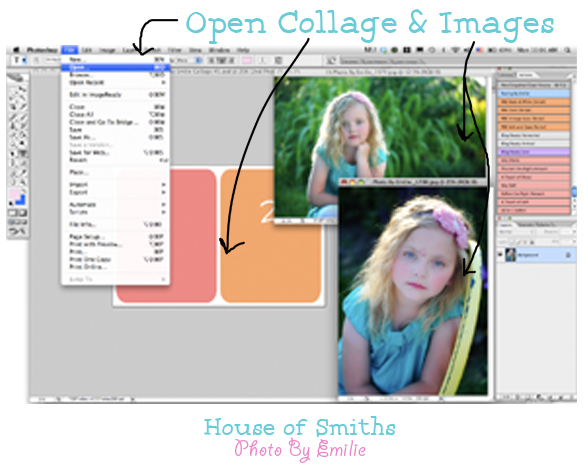Click Jump to ImageReady icon at toolbox bottom
Viewport: 588px width, 470px height.
pos(17,231)
